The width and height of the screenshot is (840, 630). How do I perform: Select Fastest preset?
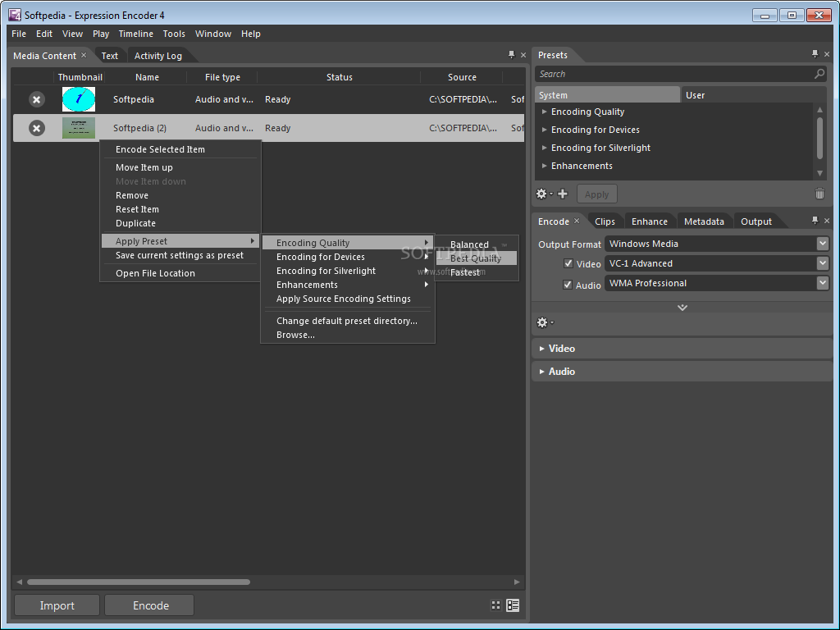click(477, 272)
